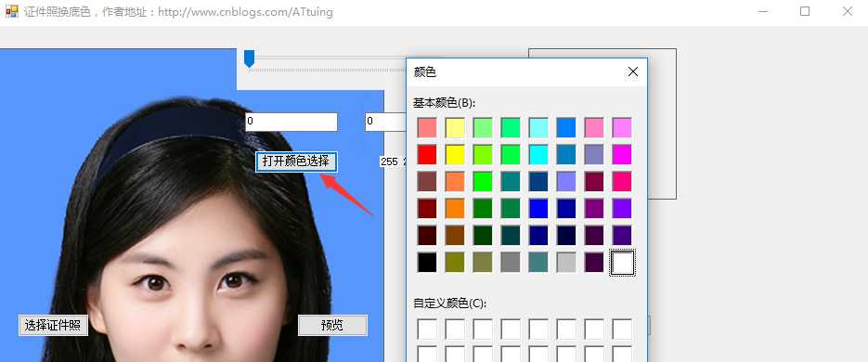Choose the pale cyan basic color swatch
Viewport: 868px width, 362px height.
[x=538, y=127]
